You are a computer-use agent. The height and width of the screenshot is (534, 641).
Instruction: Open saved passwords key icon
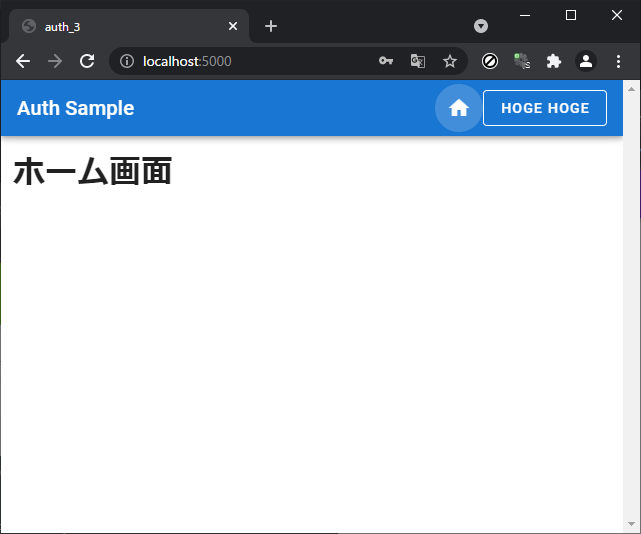(385, 61)
